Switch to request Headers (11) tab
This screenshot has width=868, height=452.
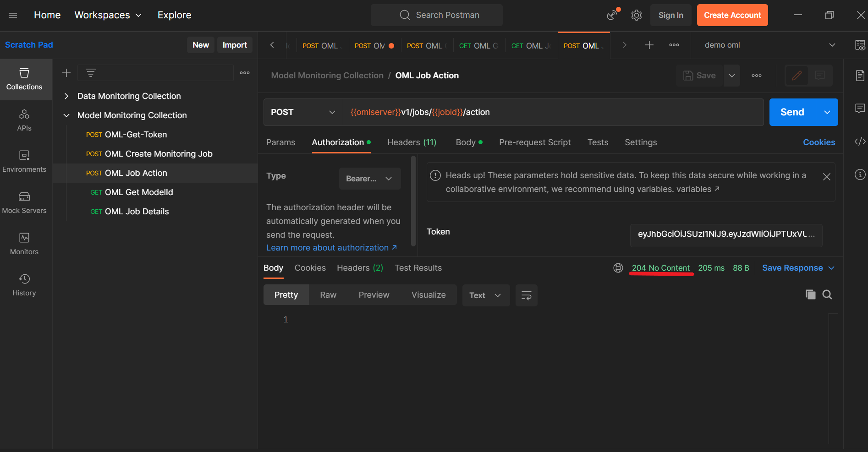tap(412, 142)
